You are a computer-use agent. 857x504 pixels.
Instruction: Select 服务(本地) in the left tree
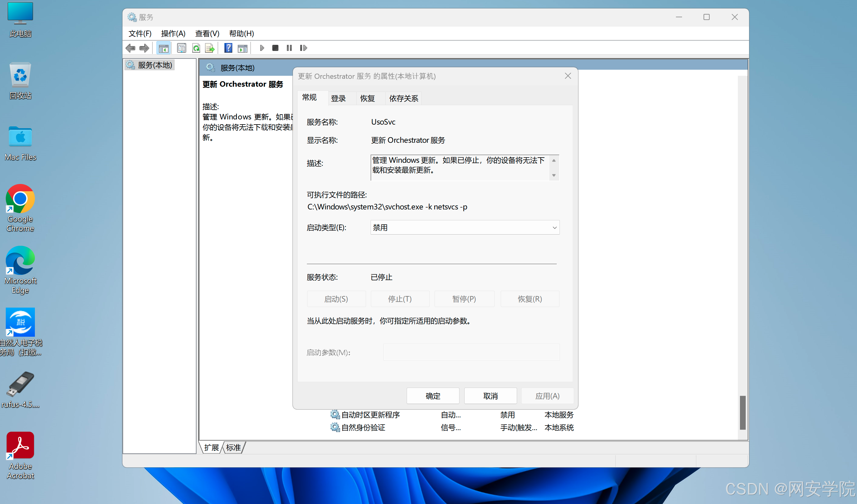click(155, 65)
